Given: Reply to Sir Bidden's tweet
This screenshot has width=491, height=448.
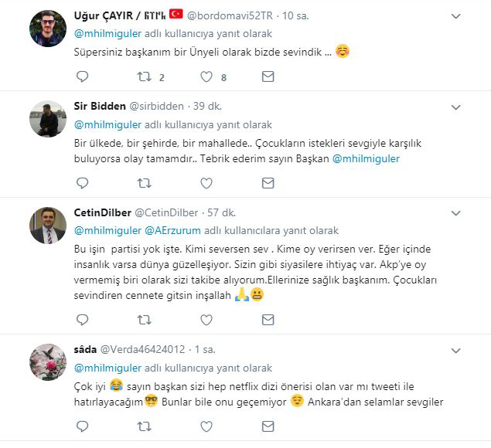Looking at the screenshot, I should coord(83,183).
